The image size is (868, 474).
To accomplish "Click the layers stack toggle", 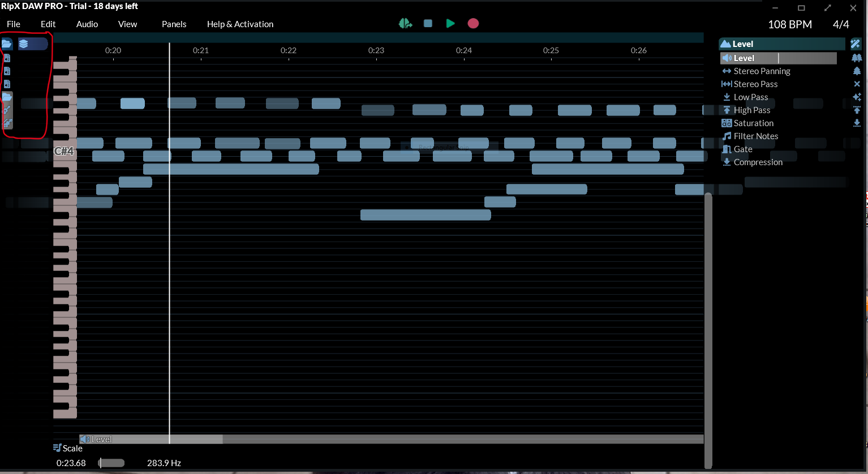I will point(32,44).
